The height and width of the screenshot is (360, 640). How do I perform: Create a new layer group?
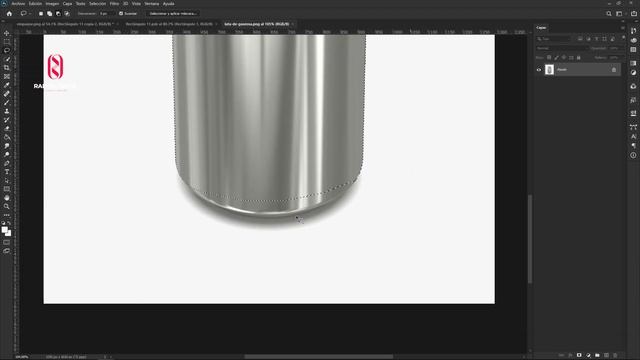click(597, 356)
